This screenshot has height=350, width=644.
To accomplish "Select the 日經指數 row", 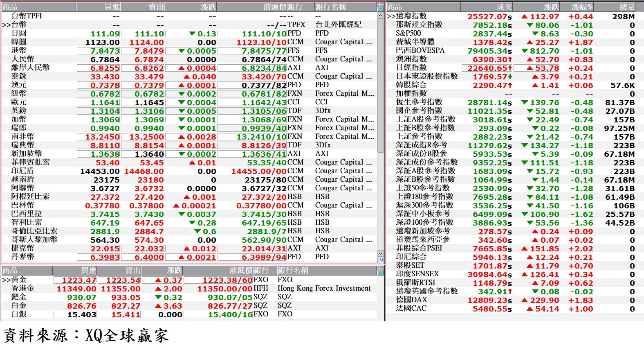I will click(515, 68).
